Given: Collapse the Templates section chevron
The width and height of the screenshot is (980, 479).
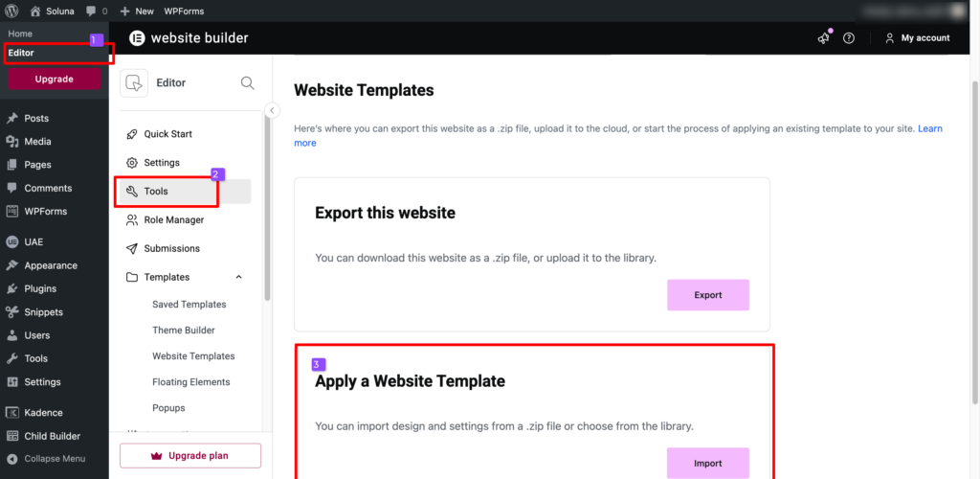Looking at the screenshot, I should tap(238, 277).
